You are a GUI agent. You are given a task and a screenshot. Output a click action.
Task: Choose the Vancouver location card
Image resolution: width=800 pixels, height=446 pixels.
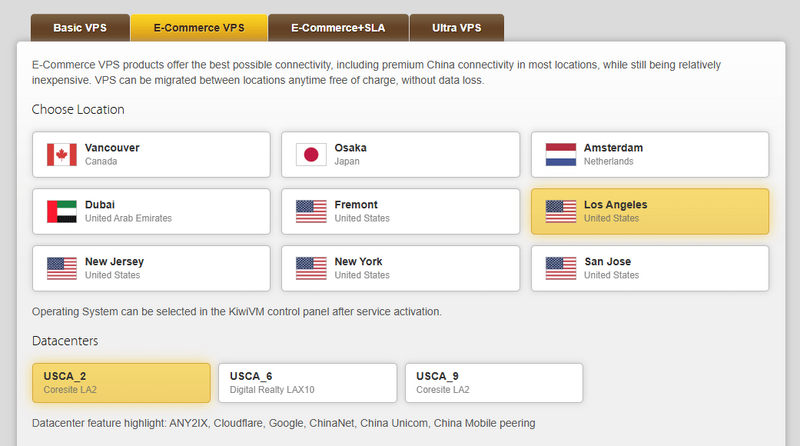pos(151,155)
